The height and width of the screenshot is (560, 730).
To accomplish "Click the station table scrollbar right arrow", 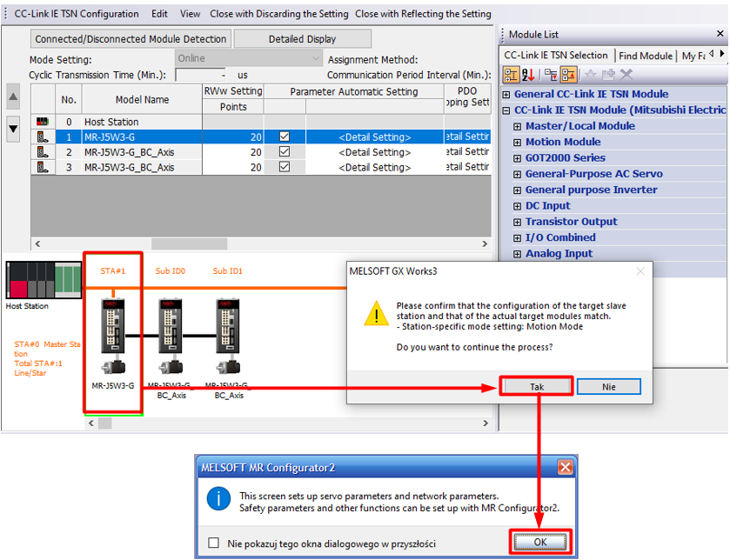I will pyautogui.click(x=485, y=243).
